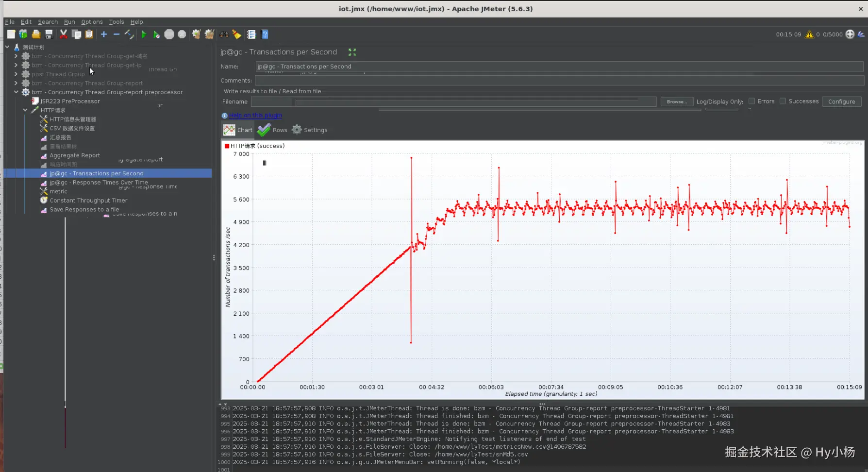
Task: Reset search using the broom icon
Action: 236,34
